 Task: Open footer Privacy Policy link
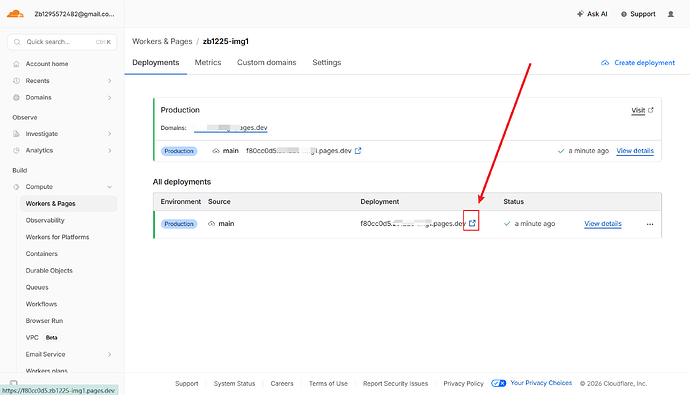(x=463, y=384)
